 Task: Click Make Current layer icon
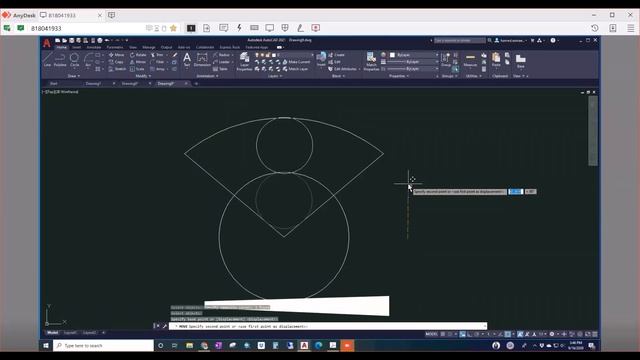[296, 62]
